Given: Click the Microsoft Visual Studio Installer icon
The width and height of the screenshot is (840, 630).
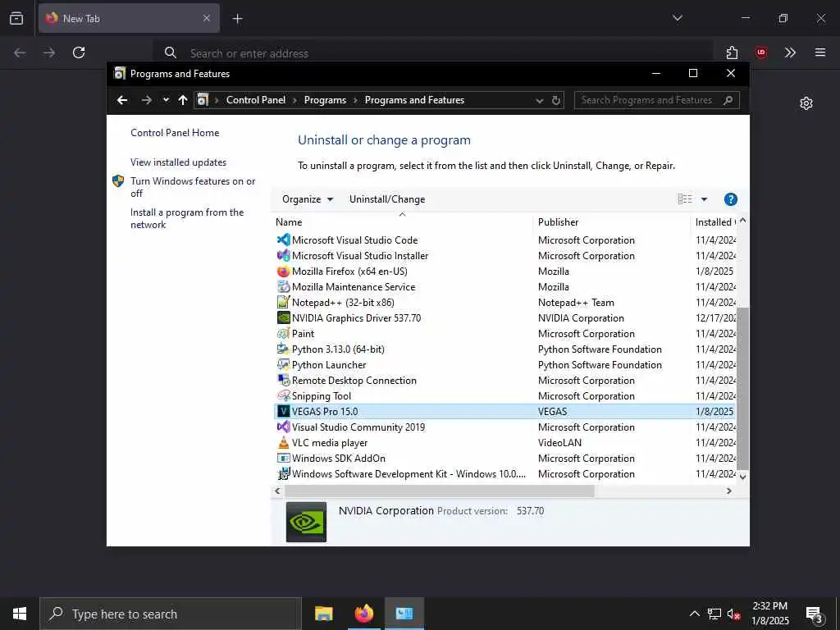Looking at the screenshot, I should [x=283, y=256].
